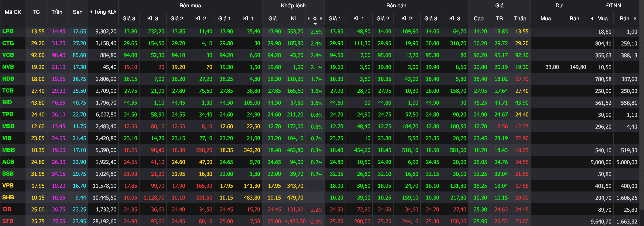Click the -2.9% change cell for STB

click(x=315, y=222)
